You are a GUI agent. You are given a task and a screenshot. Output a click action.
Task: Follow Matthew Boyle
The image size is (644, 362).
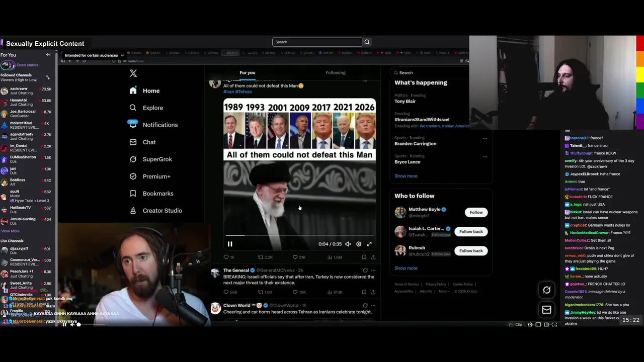(476, 212)
